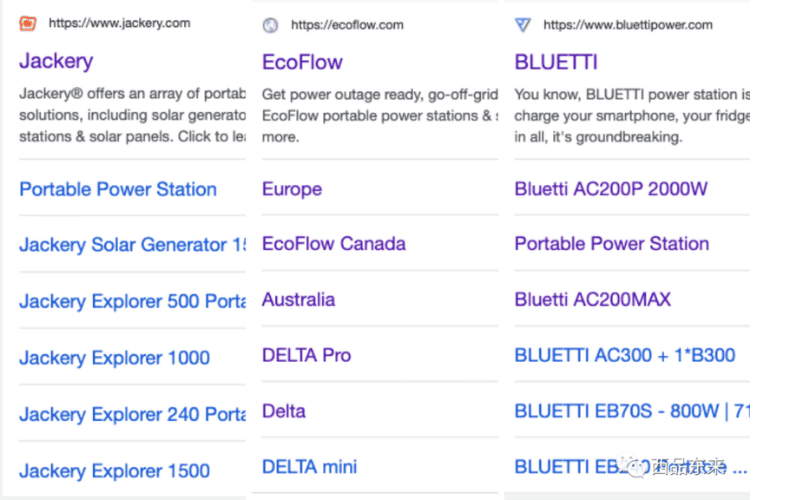800x500 pixels.
Task: Open Bluetti's Portable Power Station sitelink
Action: click(612, 244)
